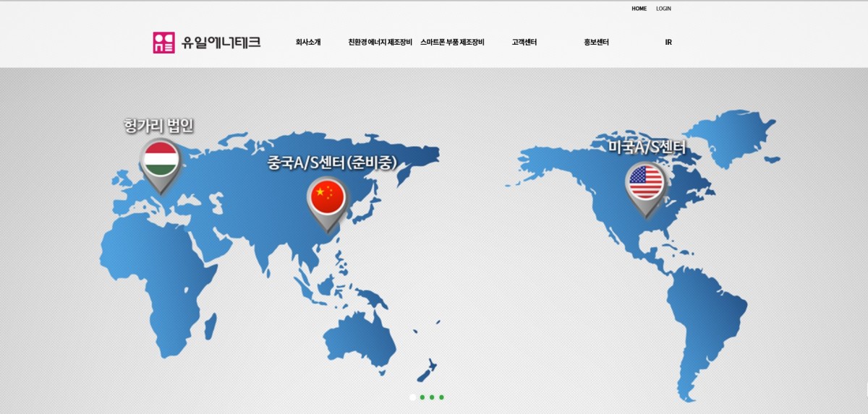Click the 유일에너테크 company name text
868x414 pixels.
[221, 43]
